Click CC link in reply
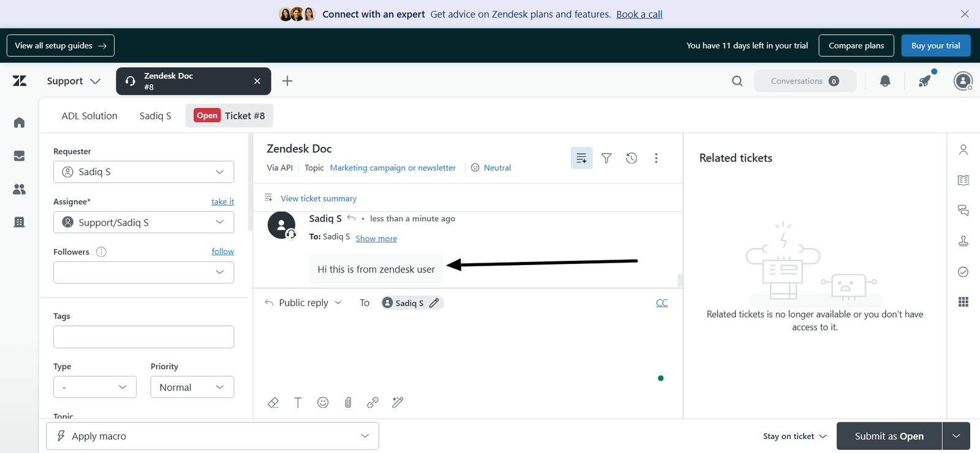 [661, 303]
